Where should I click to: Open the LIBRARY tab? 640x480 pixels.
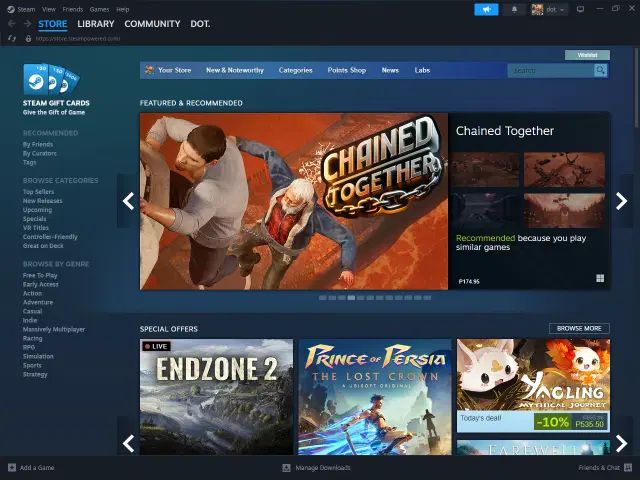(96, 24)
